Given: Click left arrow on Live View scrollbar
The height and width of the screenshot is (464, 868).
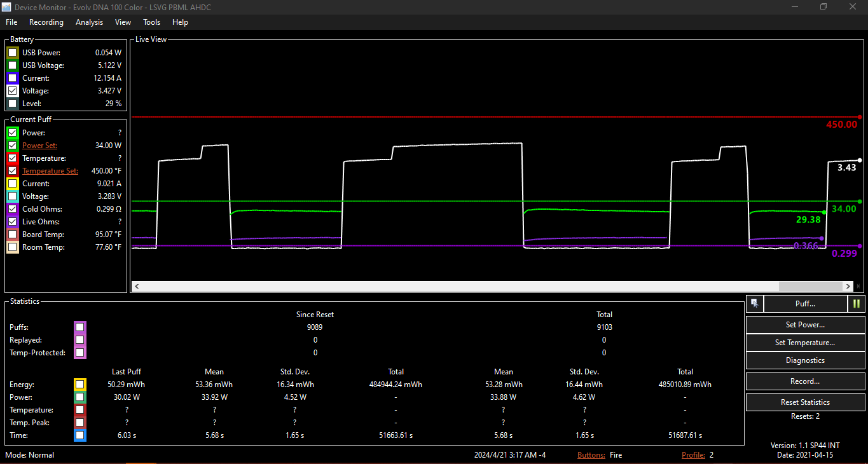Looking at the screenshot, I should 136,287.
